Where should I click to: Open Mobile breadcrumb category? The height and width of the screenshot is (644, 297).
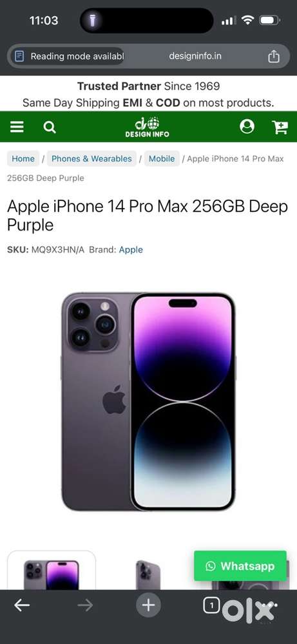point(162,158)
